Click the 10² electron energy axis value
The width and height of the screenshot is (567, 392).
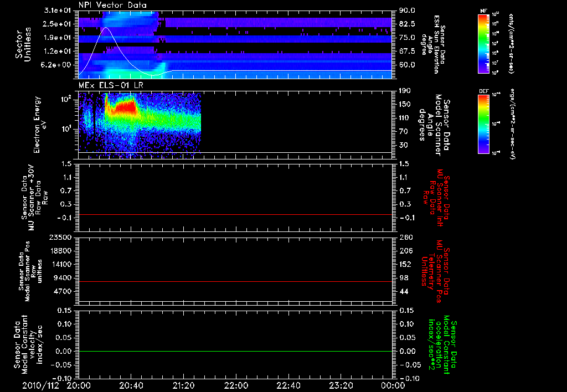point(67,99)
